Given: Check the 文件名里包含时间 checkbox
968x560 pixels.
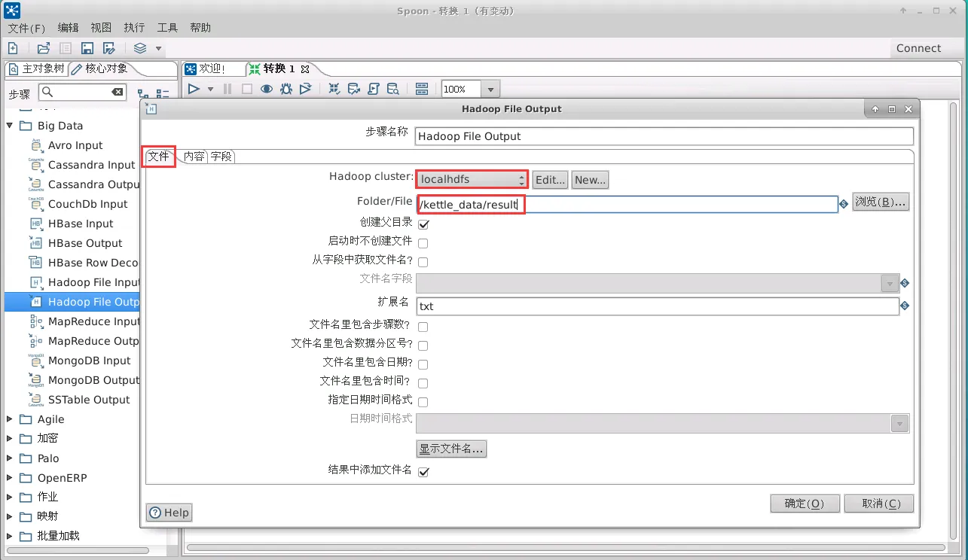Looking at the screenshot, I should [423, 383].
